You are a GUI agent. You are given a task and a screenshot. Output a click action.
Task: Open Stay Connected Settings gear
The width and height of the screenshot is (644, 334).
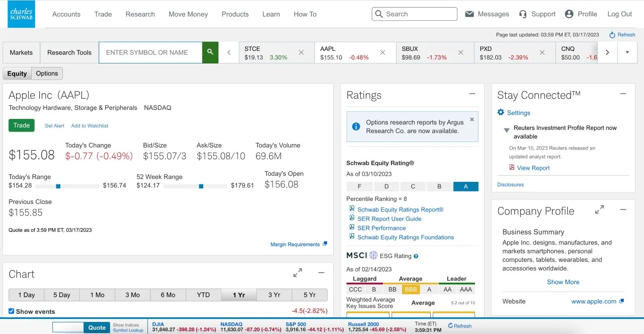point(501,113)
